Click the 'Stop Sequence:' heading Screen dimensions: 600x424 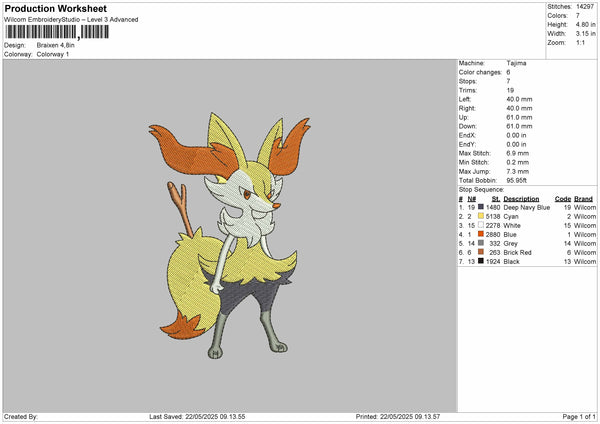[x=481, y=190]
